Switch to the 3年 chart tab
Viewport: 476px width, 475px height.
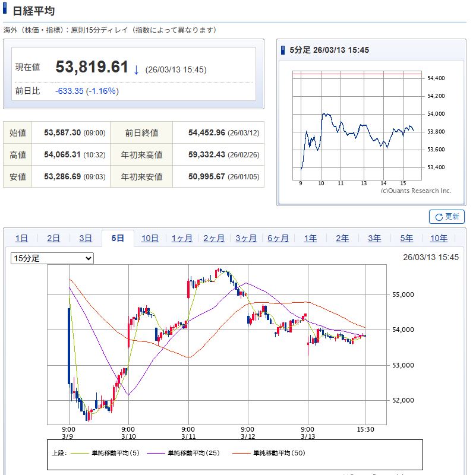point(374,238)
